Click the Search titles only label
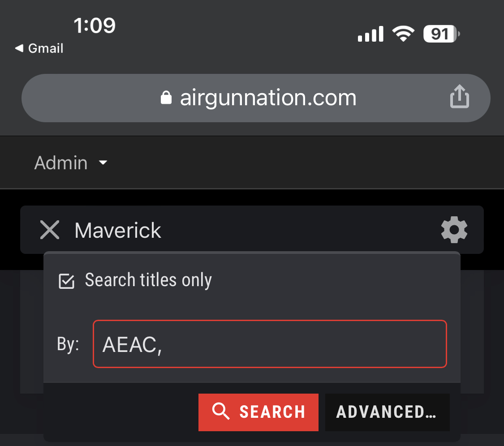The image size is (504, 446). [148, 280]
